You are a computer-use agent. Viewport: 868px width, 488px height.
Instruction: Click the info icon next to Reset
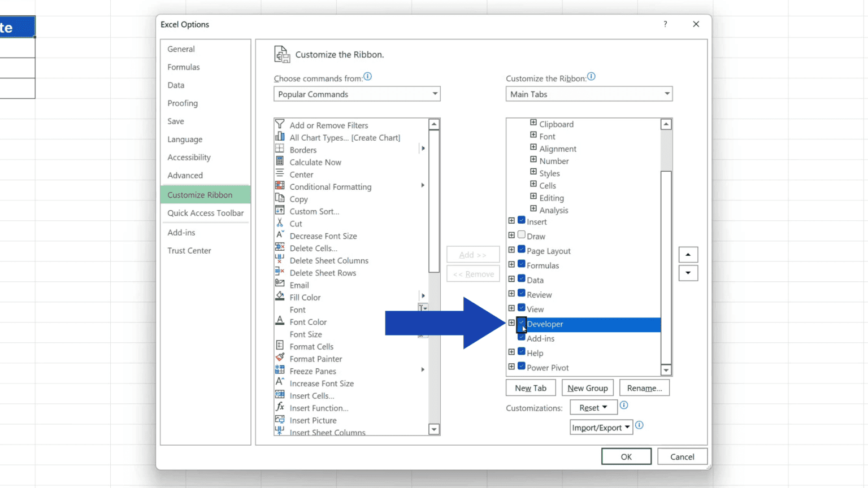tap(624, 405)
